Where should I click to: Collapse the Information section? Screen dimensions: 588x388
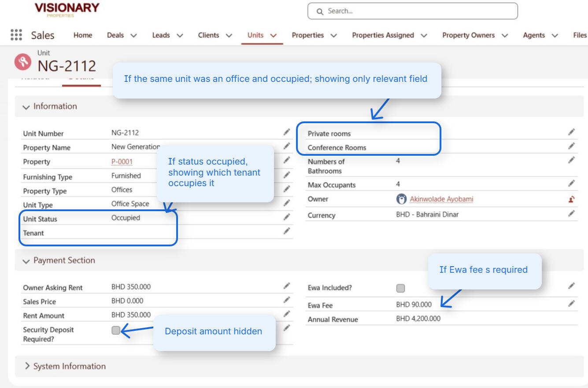26,107
